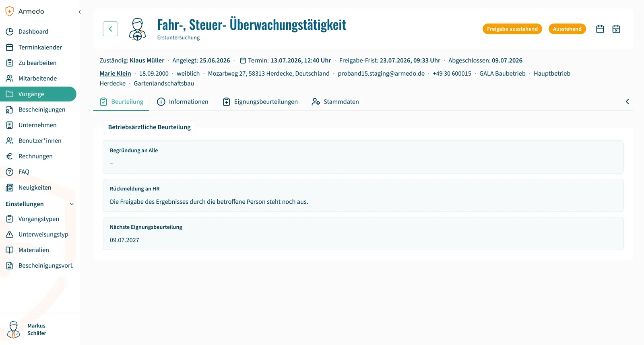
Task: Open the Mitarbeitende people icon
Action: click(x=10, y=79)
